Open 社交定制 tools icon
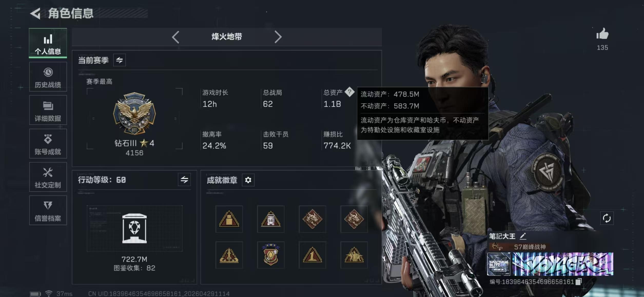This screenshot has width=644, height=297. coord(48,177)
